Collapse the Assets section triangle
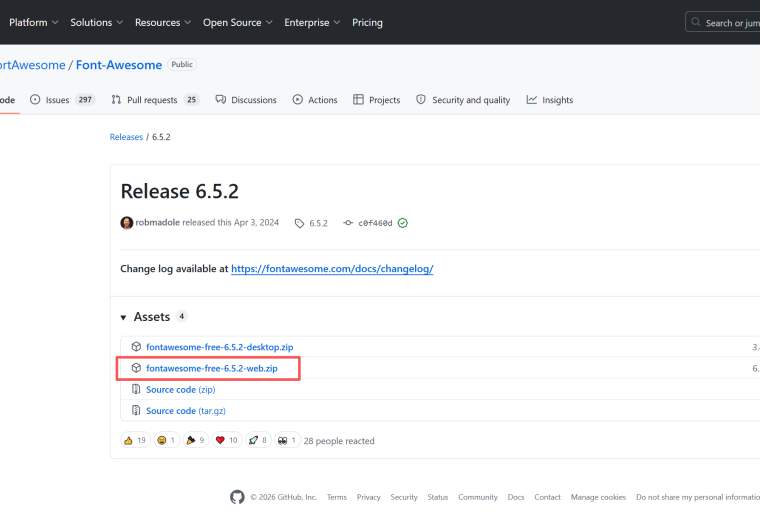 click(123, 318)
